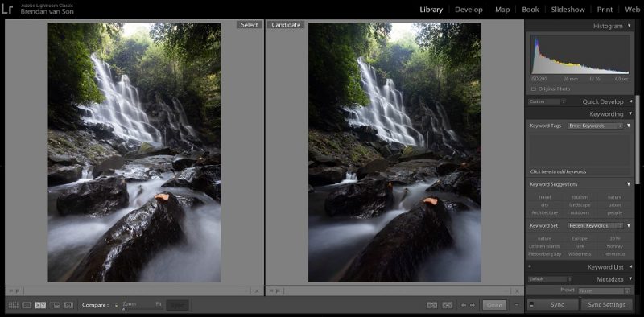Click the toolbar Sync zoom button
644x317 pixels.
177,305
